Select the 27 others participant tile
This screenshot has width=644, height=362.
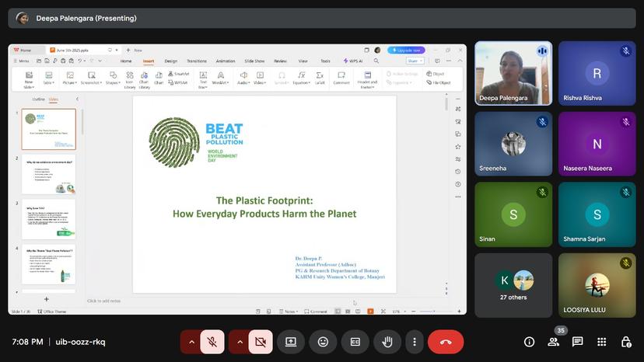coord(513,285)
